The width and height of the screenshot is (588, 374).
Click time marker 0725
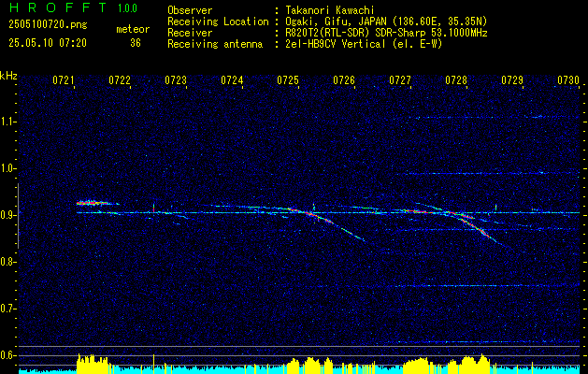pyautogui.click(x=288, y=80)
